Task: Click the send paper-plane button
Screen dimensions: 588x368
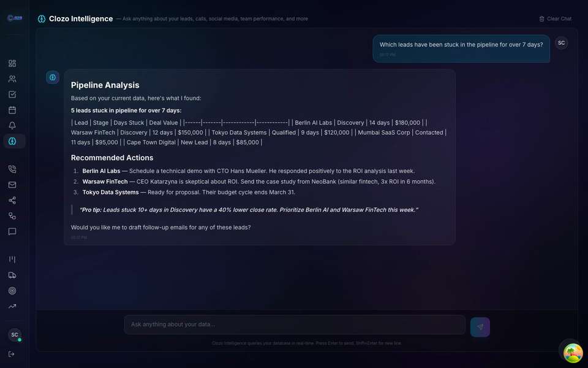Action: 480,327
